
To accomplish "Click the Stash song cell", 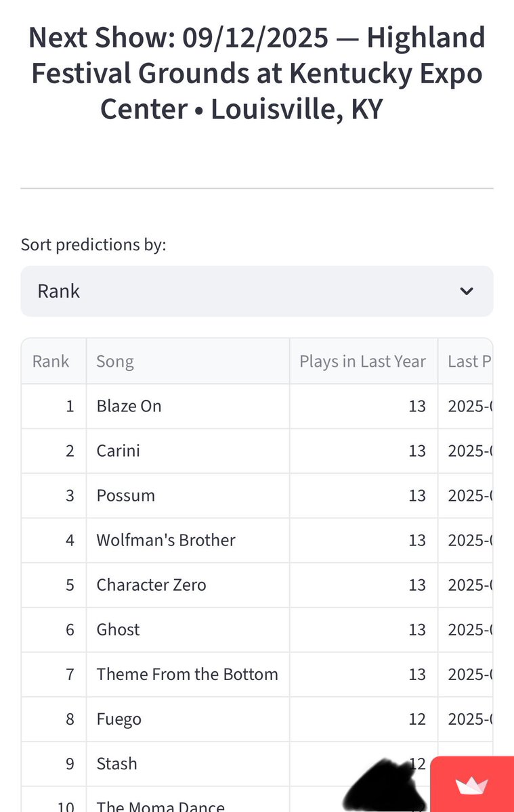I will [x=117, y=763].
